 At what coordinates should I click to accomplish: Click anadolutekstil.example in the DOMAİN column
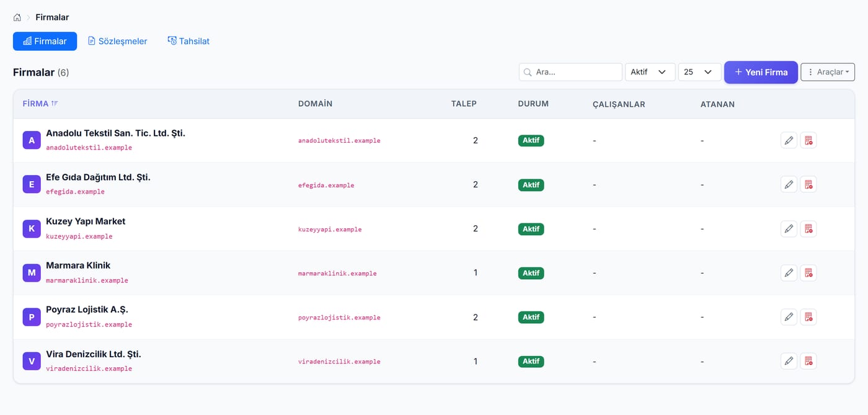click(x=339, y=141)
